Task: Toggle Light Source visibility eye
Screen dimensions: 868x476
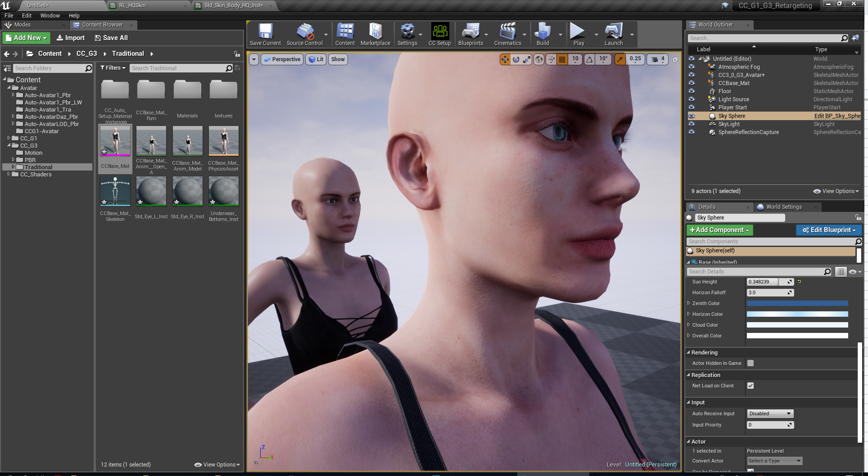Action: click(692, 99)
